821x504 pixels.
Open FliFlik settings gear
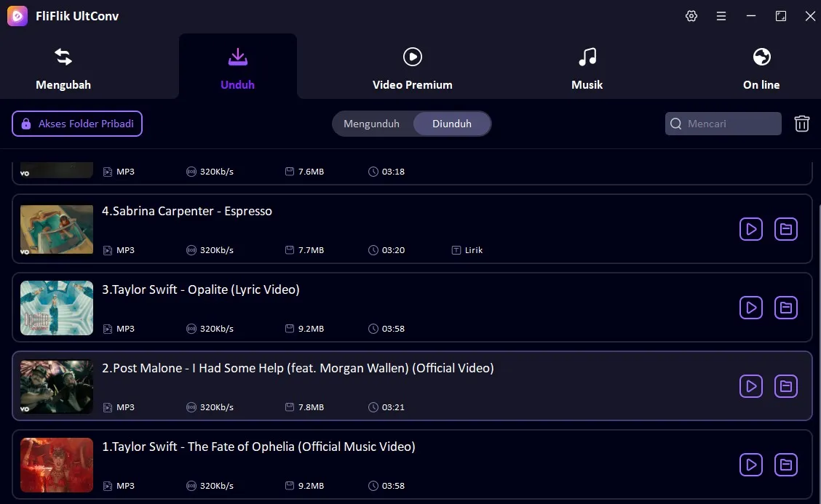[x=691, y=15]
